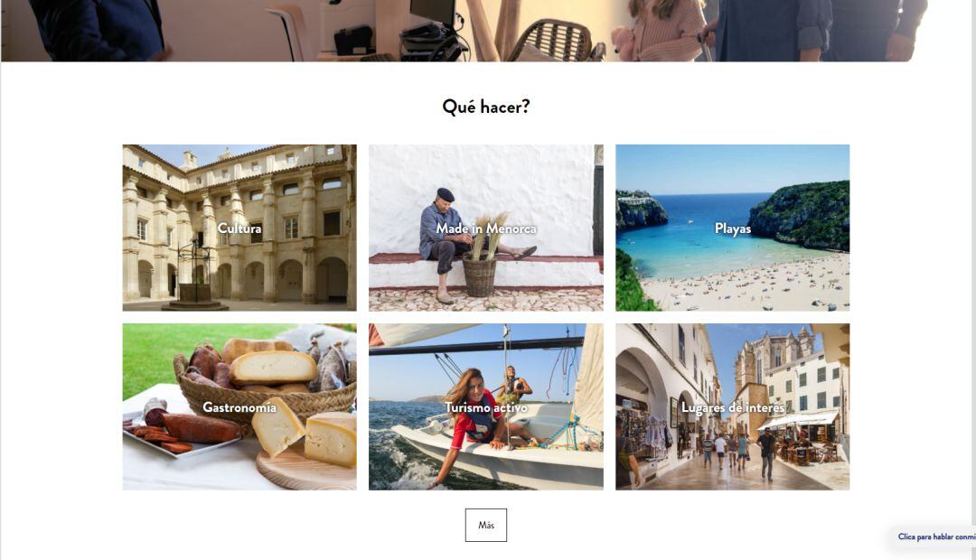Open the Lugares de interés street tile
The image size is (976, 560).
coord(733,406)
